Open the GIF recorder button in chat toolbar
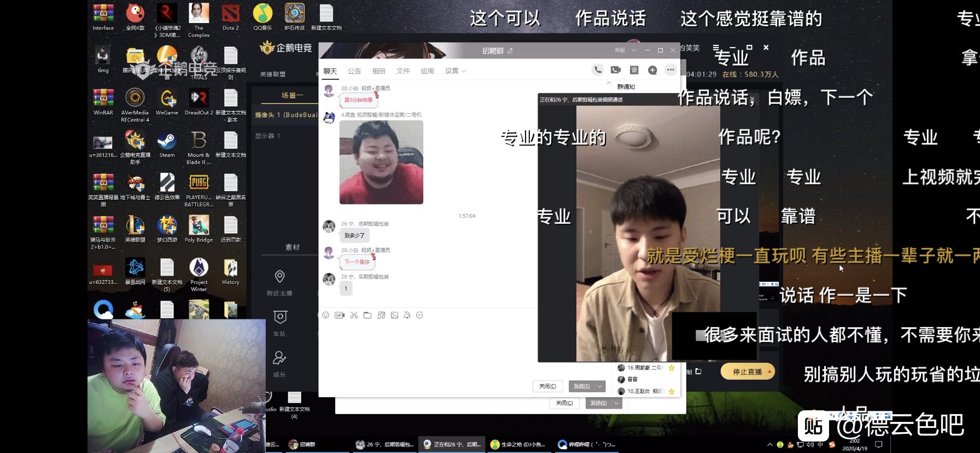The image size is (980, 453). tap(340, 315)
